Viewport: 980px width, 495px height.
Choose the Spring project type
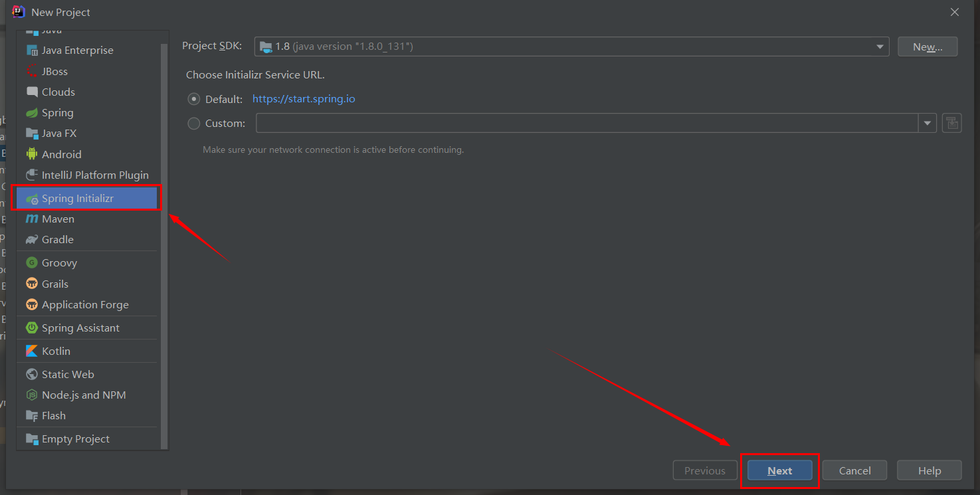88,113
